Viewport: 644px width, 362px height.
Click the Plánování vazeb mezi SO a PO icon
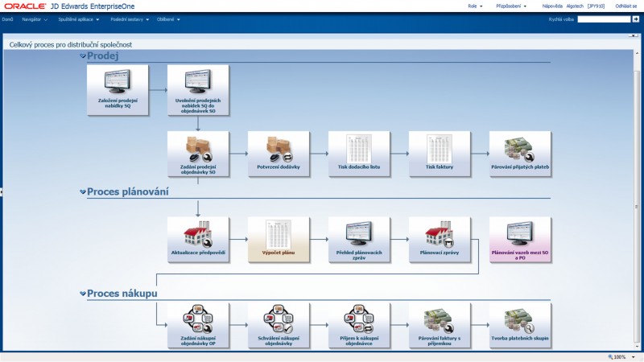[x=520, y=239]
